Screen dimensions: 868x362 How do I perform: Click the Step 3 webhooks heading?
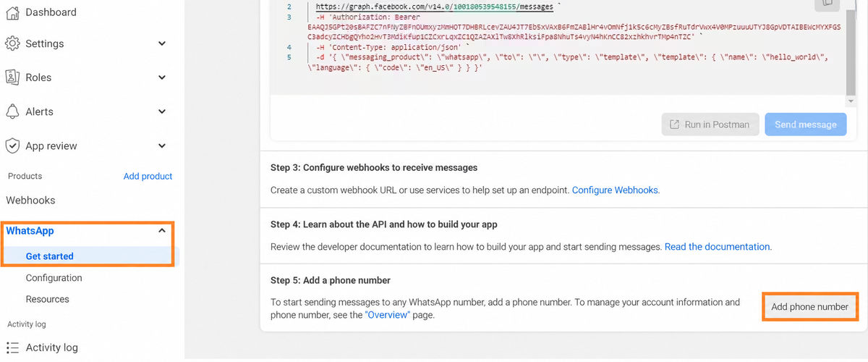[x=374, y=167]
